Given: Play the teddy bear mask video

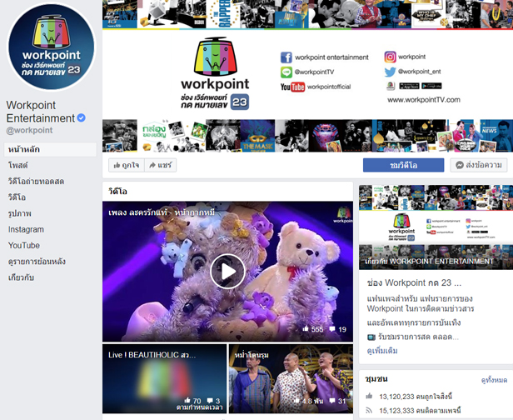Looking at the screenshot, I should coord(227,272).
